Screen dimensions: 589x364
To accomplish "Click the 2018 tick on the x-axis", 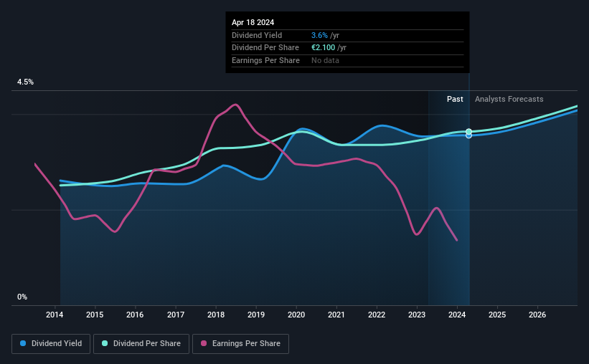I will [x=216, y=315].
